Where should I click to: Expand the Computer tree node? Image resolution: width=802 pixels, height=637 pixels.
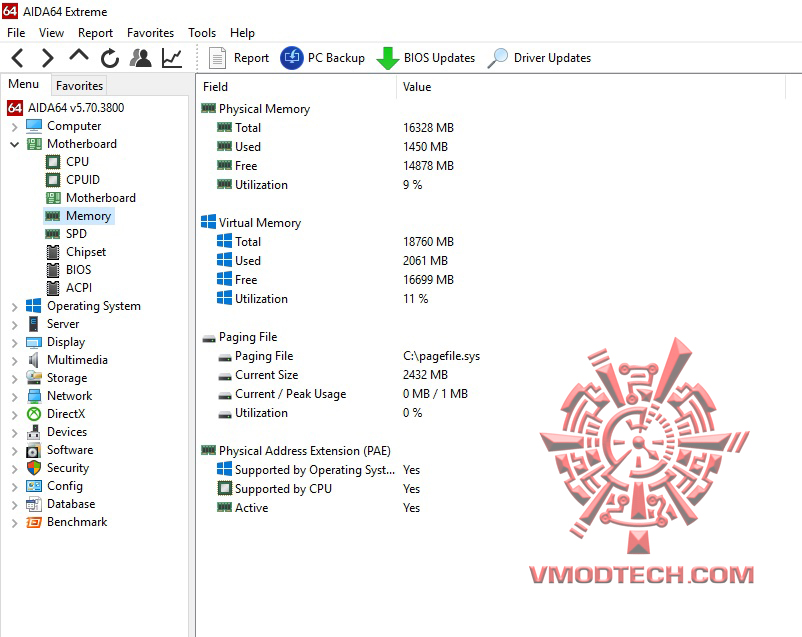[x=15, y=126]
